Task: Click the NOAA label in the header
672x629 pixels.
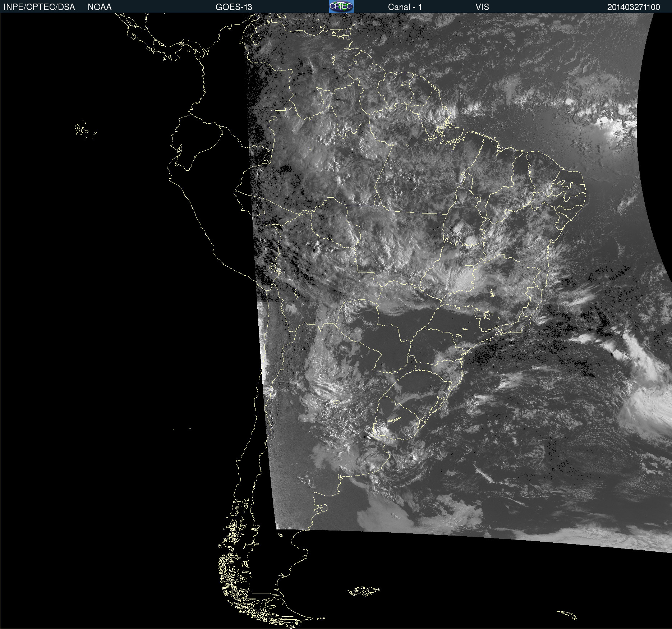Action: coord(100,7)
